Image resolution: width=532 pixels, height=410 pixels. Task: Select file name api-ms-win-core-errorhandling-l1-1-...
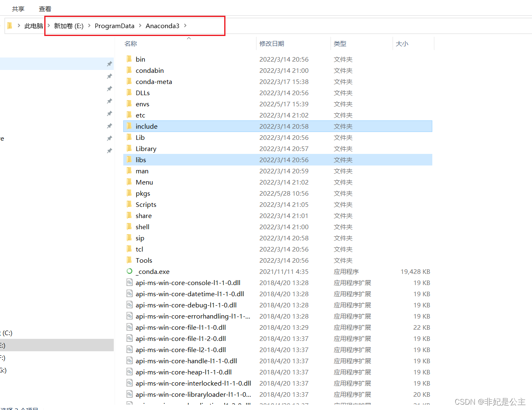click(x=193, y=316)
